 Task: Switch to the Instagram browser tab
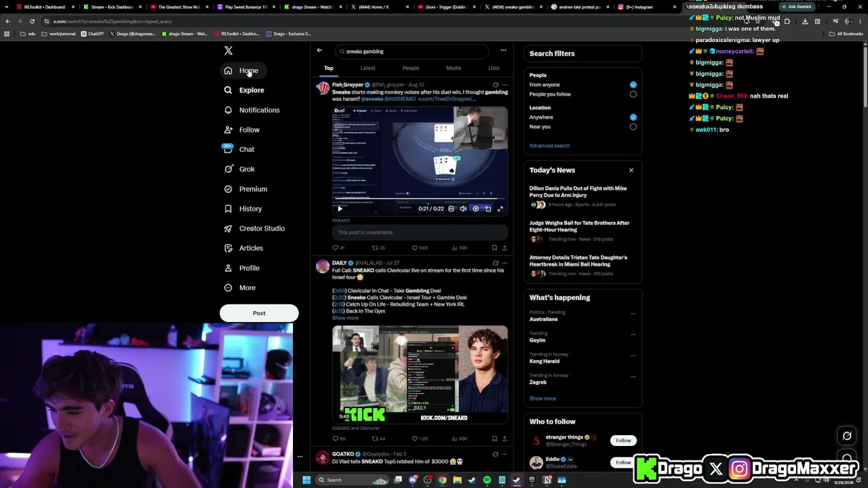(644, 7)
